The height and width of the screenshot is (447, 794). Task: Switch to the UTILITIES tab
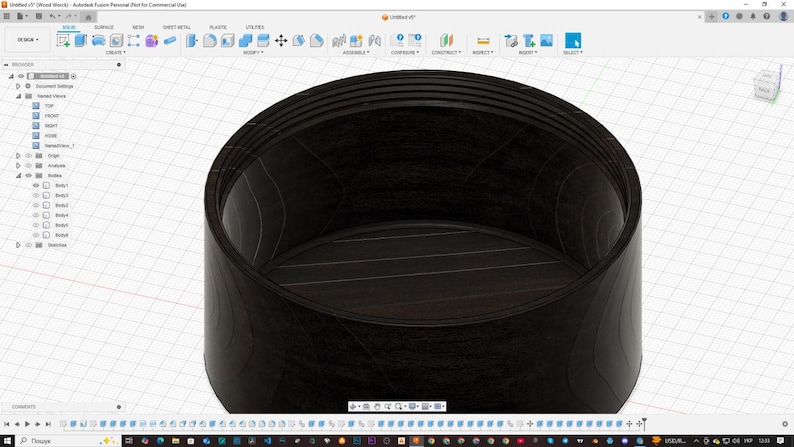click(x=255, y=27)
